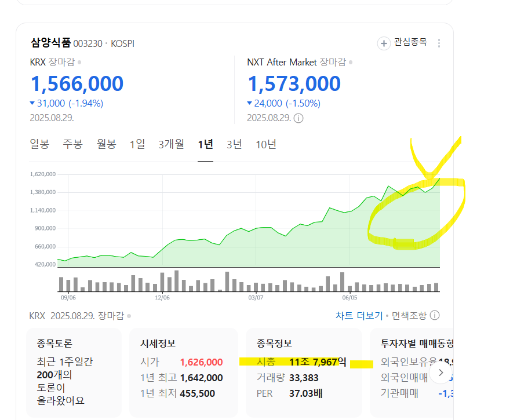Click the 삼양식품 stock name

click(50, 43)
